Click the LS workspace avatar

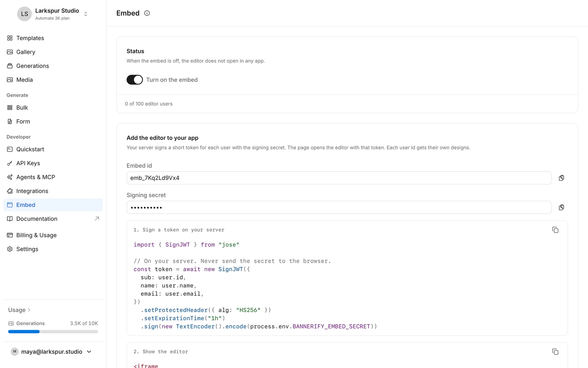25,14
